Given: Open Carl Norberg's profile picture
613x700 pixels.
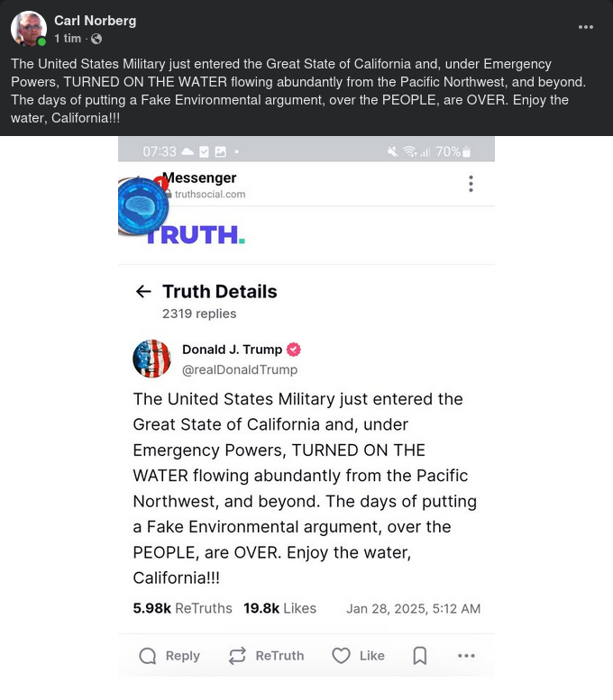Looking at the screenshot, I should [x=29, y=29].
